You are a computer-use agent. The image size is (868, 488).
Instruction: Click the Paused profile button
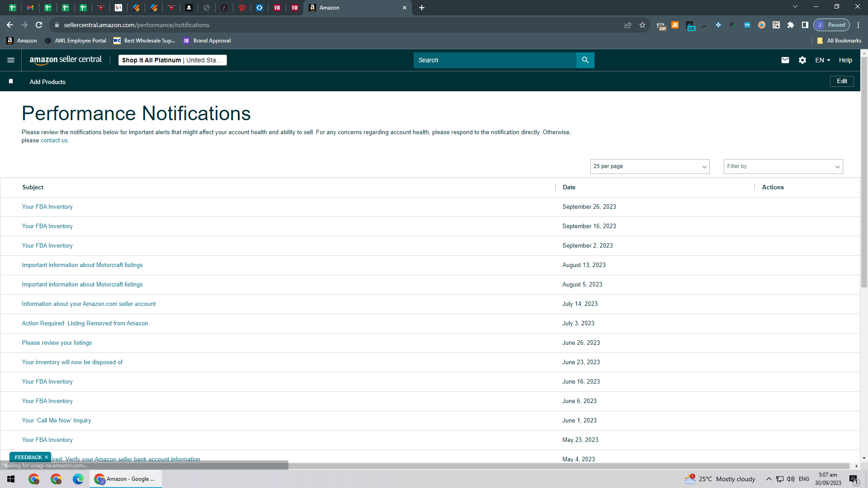click(832, 25)
